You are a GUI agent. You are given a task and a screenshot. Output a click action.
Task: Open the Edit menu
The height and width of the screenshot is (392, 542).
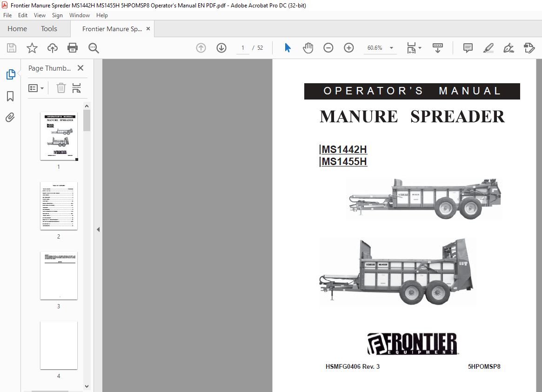23,15
